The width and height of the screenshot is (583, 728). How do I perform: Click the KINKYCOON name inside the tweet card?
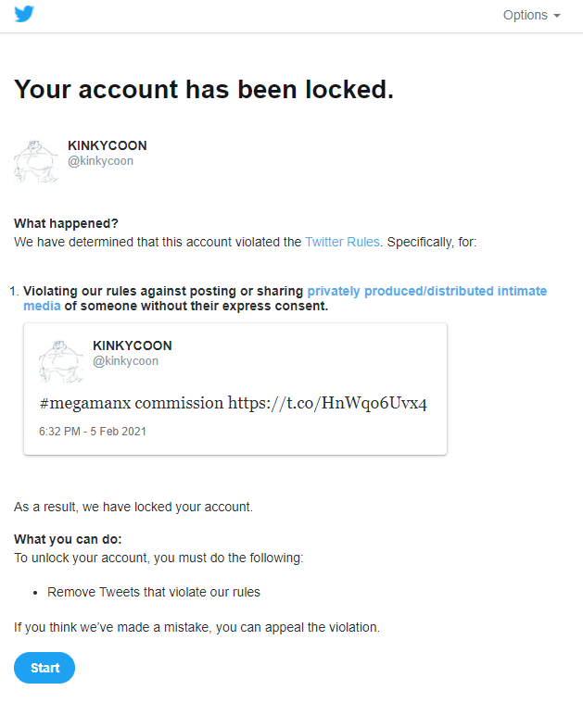133,345
